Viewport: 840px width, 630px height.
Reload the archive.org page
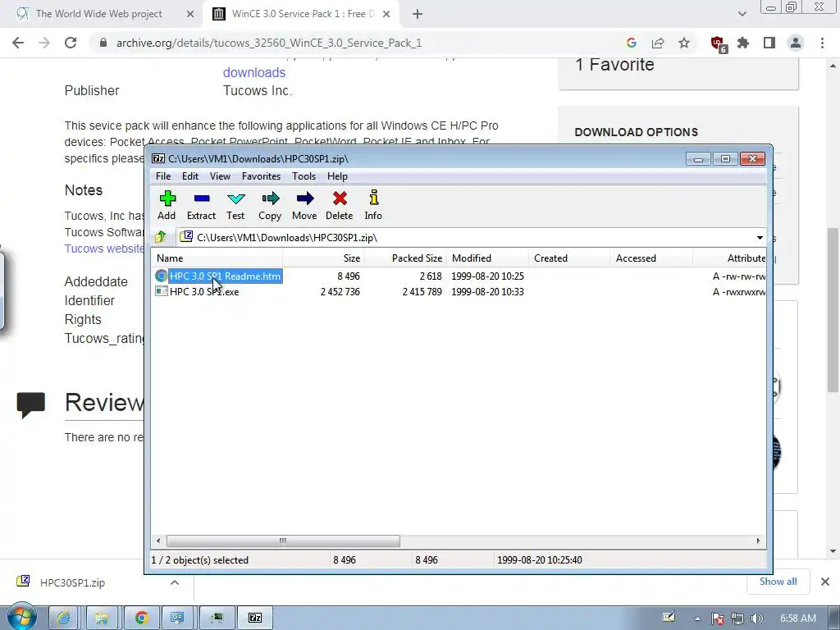[71, 43]
